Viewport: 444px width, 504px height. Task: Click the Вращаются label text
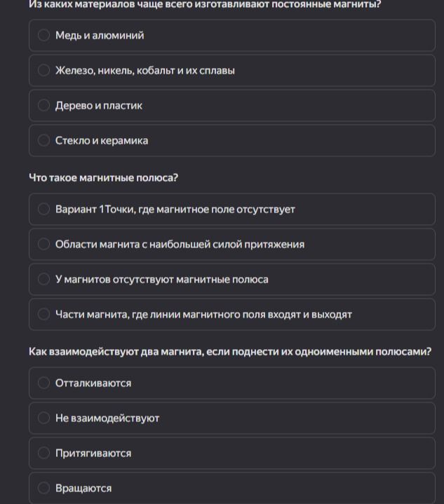83,489
